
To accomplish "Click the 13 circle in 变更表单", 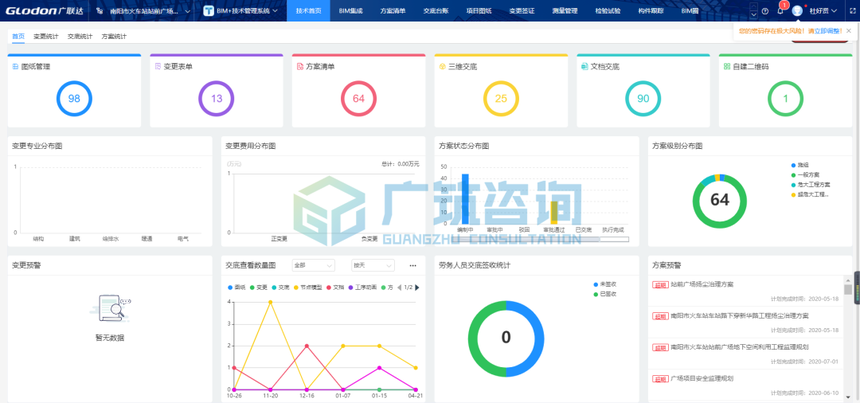I will (216, 99).
